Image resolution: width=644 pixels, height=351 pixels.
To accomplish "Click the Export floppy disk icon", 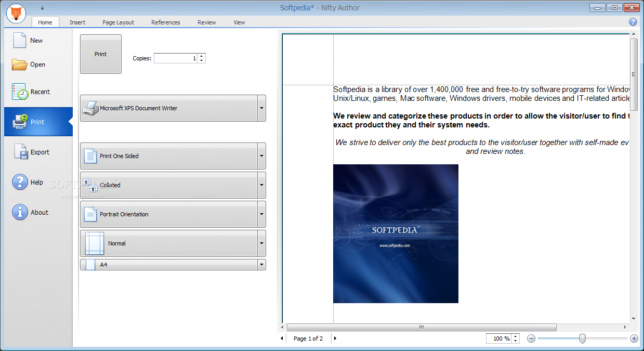I will click(20, 152).
